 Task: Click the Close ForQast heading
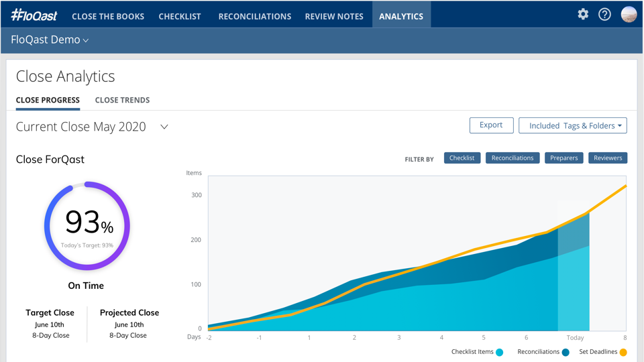coord(50,160)
